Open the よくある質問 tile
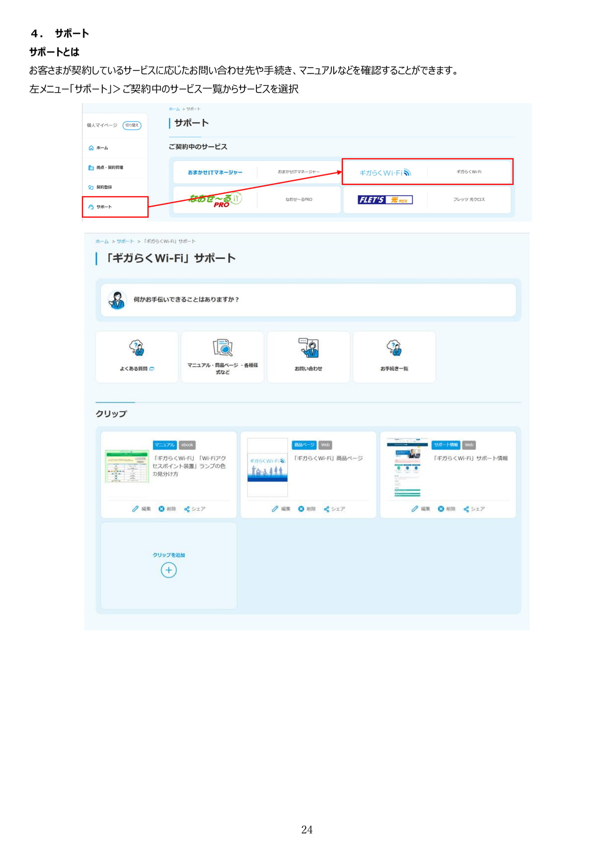Screen dimensions: 614x868 pyautogui.click(x=137, y=357)
